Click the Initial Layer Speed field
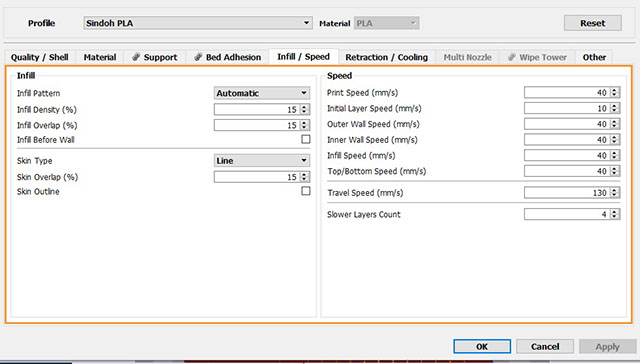 567,109
